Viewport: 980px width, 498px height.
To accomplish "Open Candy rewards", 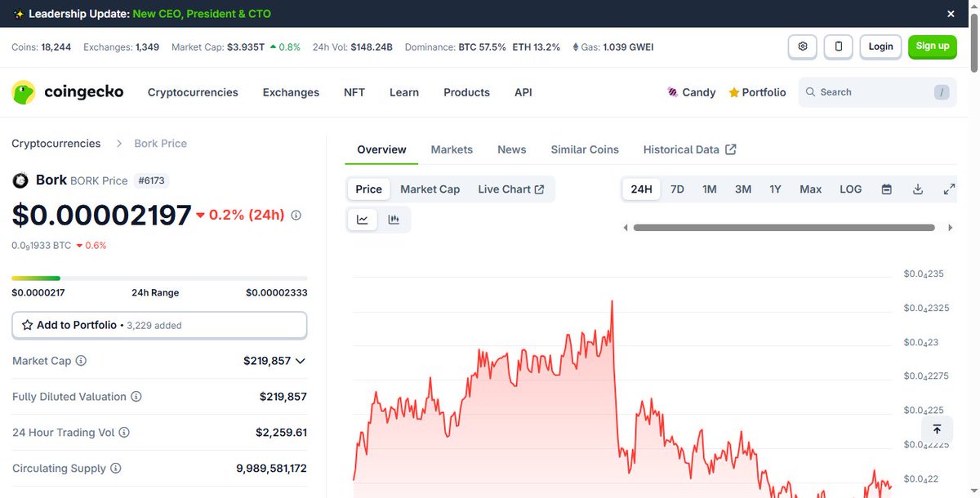I will click(x=692, y=92).
